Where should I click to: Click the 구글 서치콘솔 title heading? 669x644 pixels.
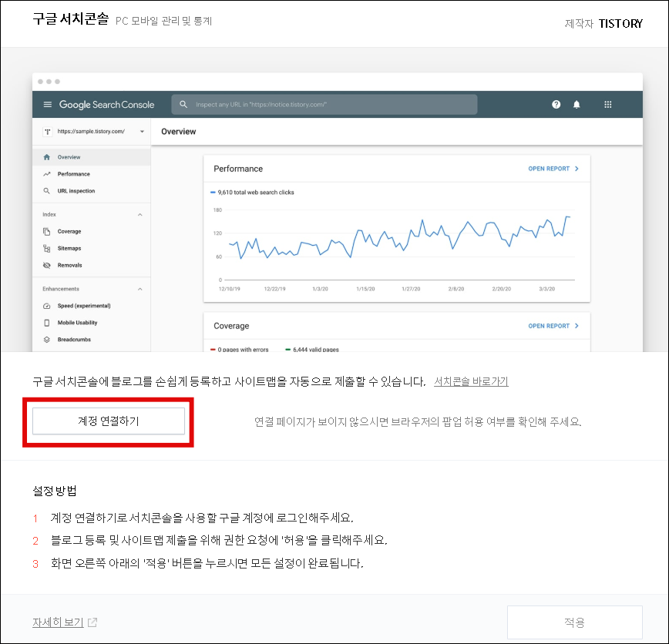tap(70, 18)
